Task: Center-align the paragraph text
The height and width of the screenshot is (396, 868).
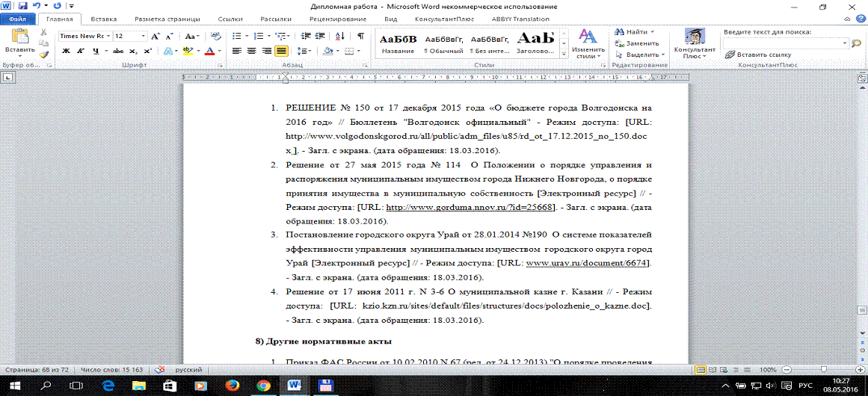Action: (x=252, y=51)
